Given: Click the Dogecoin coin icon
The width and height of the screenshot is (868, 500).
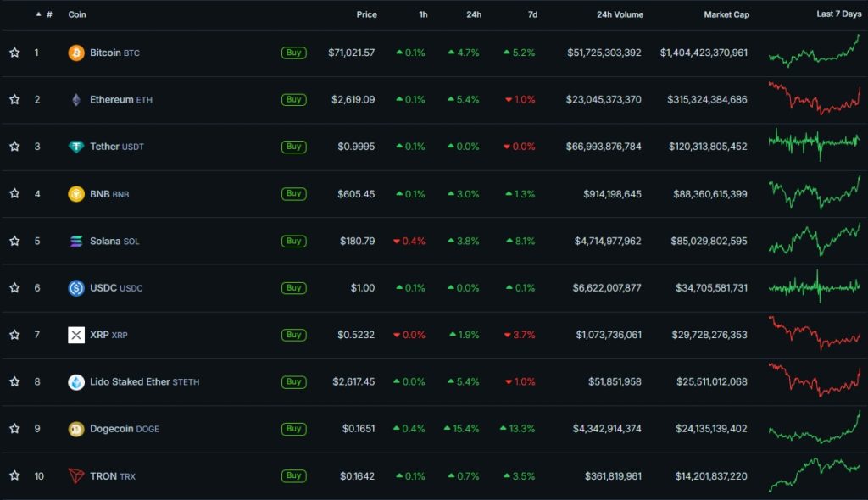Looking at the screenshot, I should coord(77,429).
